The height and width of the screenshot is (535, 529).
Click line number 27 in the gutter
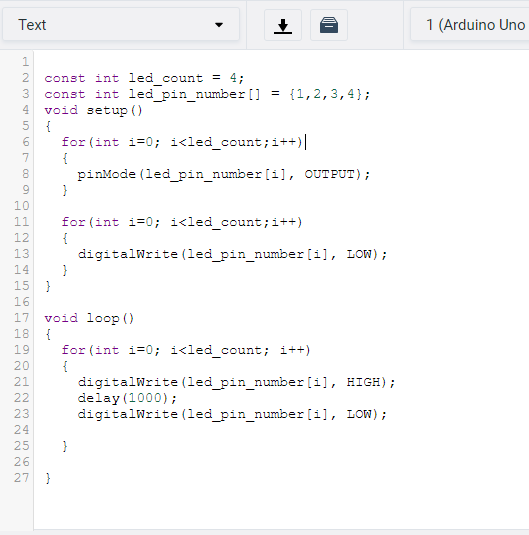[x=22, y=478]
